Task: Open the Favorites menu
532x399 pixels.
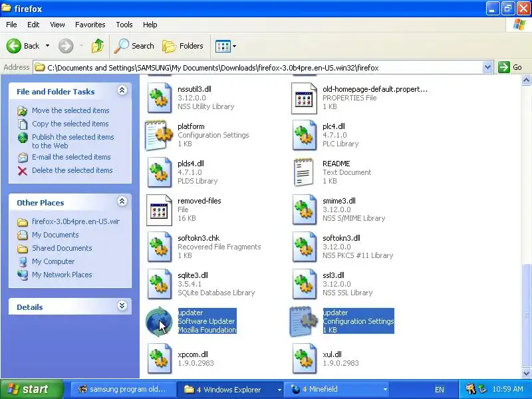Action: (x=90, y=25)
